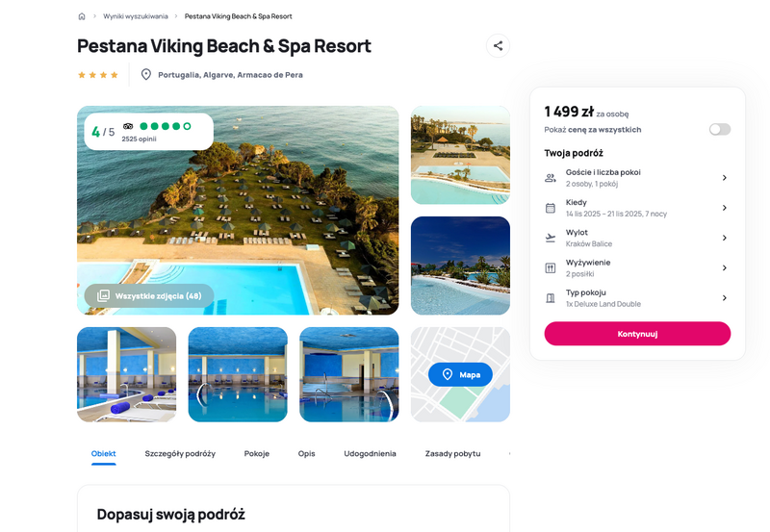Open the Mapa map button
770x532 pixels.
pos(460,374)
